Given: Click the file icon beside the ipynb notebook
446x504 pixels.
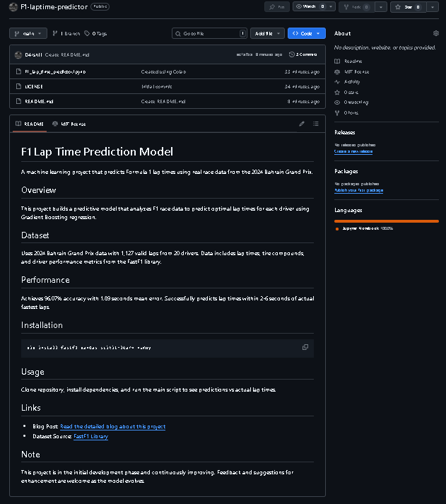Looking at the screenshot, I should pos(18,71).
